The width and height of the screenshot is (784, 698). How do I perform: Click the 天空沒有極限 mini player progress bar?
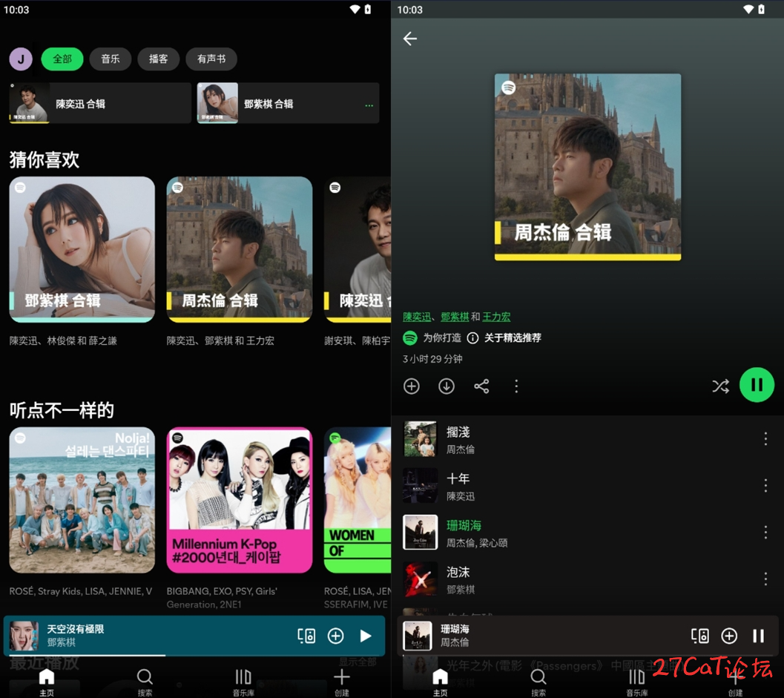point(194,655)
